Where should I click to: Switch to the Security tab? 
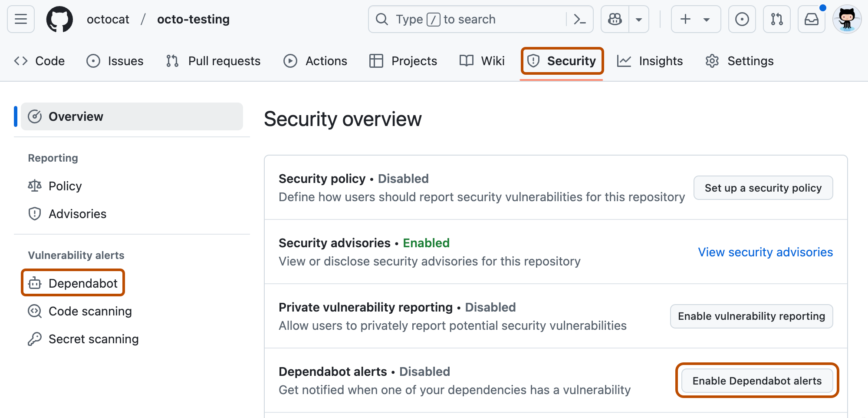tap(562, 61)
